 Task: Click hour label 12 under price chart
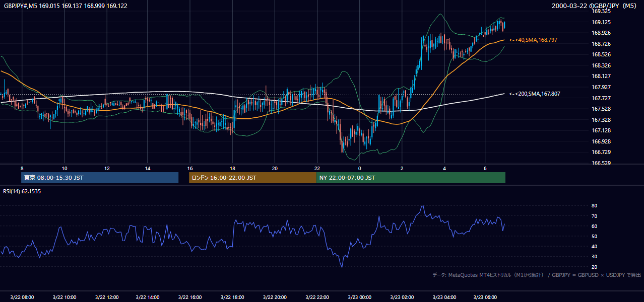click(107, 168)
